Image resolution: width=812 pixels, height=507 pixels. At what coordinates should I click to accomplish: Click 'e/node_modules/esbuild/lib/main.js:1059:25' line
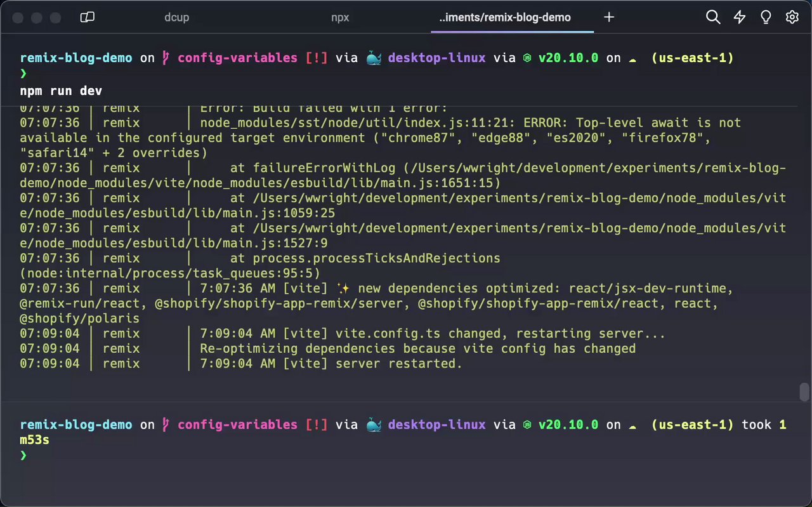[x=178, y=213]
